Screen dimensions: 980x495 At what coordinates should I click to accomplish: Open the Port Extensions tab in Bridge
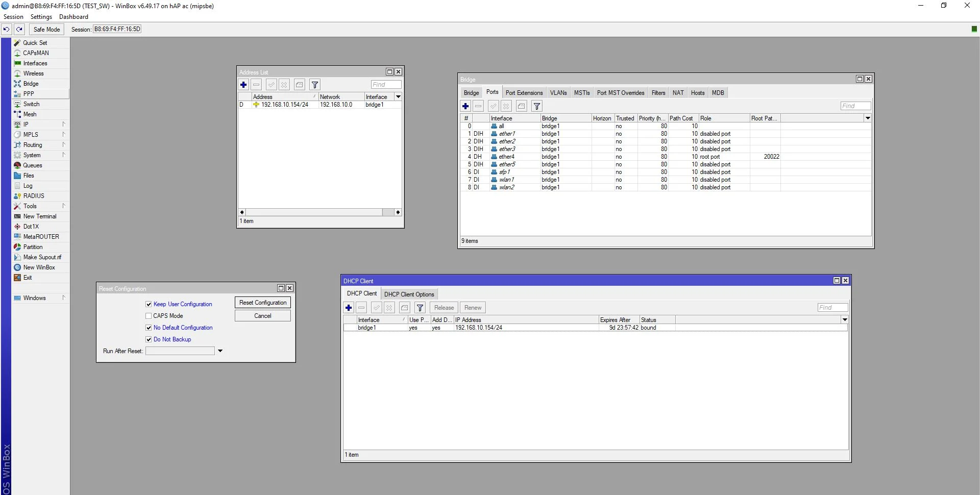pyautogui.click(x=524, y=93)
